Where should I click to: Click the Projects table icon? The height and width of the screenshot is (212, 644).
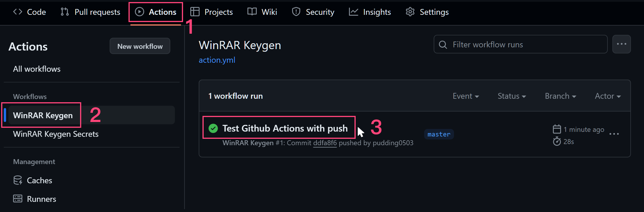tap(195, 12)
